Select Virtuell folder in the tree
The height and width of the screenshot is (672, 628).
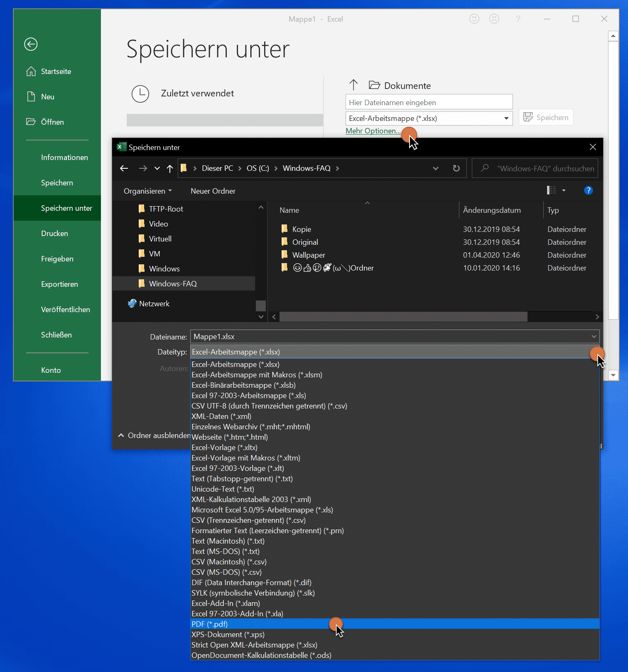(x=155, y=239)
